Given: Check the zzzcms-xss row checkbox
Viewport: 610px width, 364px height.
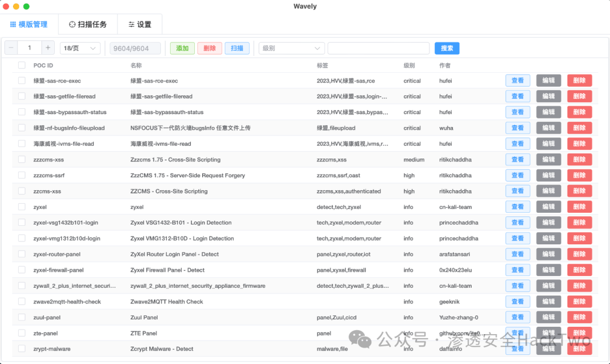Looking at the screenshot, I should [22, 160].
